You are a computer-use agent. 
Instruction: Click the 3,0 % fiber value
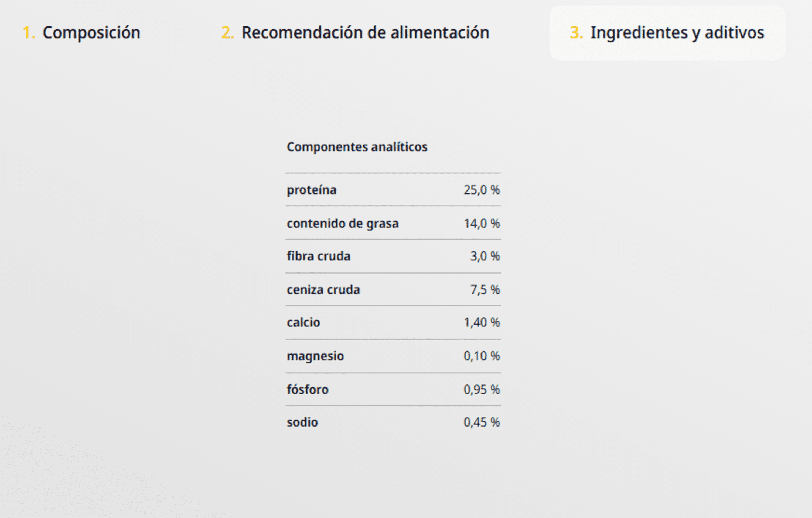(x=485, y=256)
